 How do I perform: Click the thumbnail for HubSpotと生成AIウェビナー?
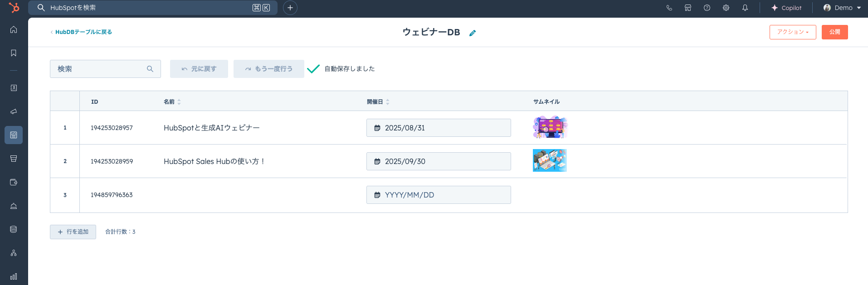(x=550, y=127)
